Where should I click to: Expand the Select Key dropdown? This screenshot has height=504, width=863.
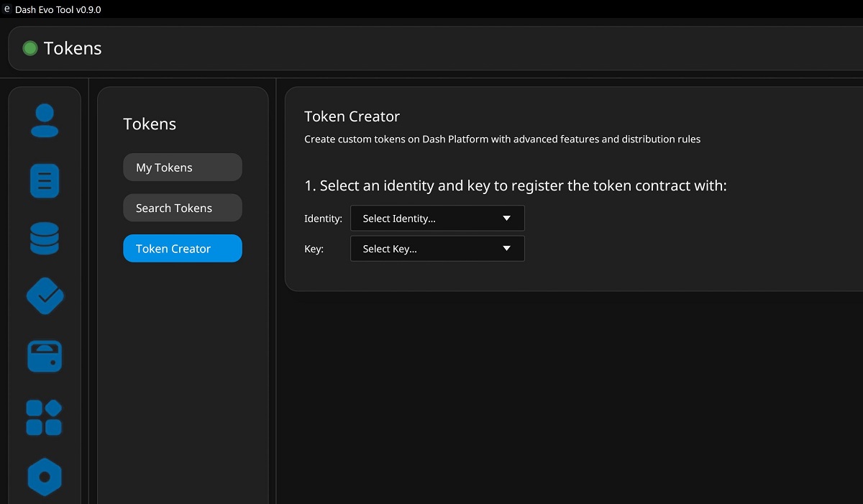point(437,249)
